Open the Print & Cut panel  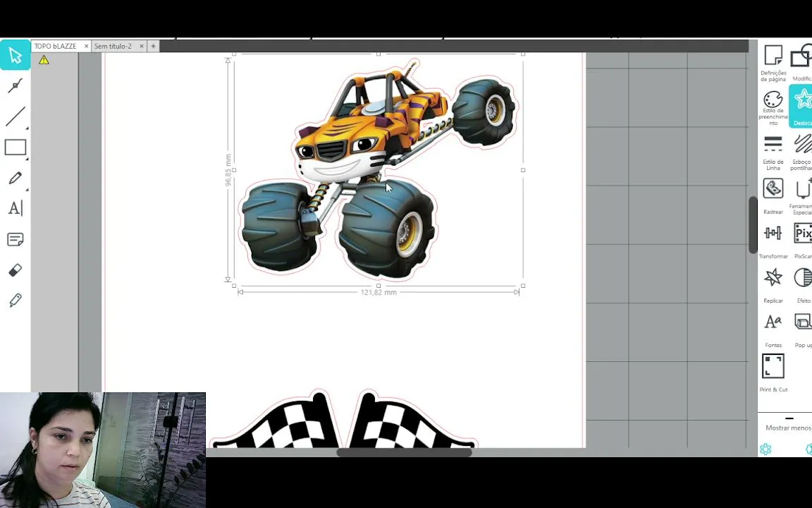(x=773, y=373)
